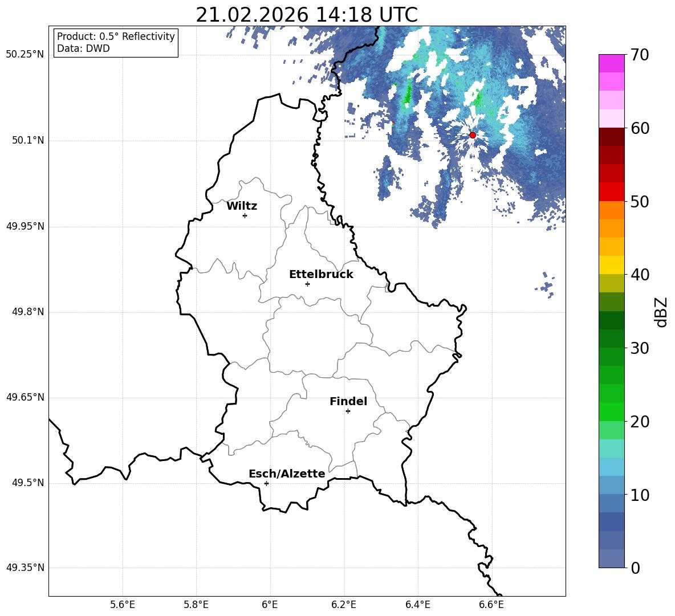Click the colorbar tick label 70

tap(640, 55)
